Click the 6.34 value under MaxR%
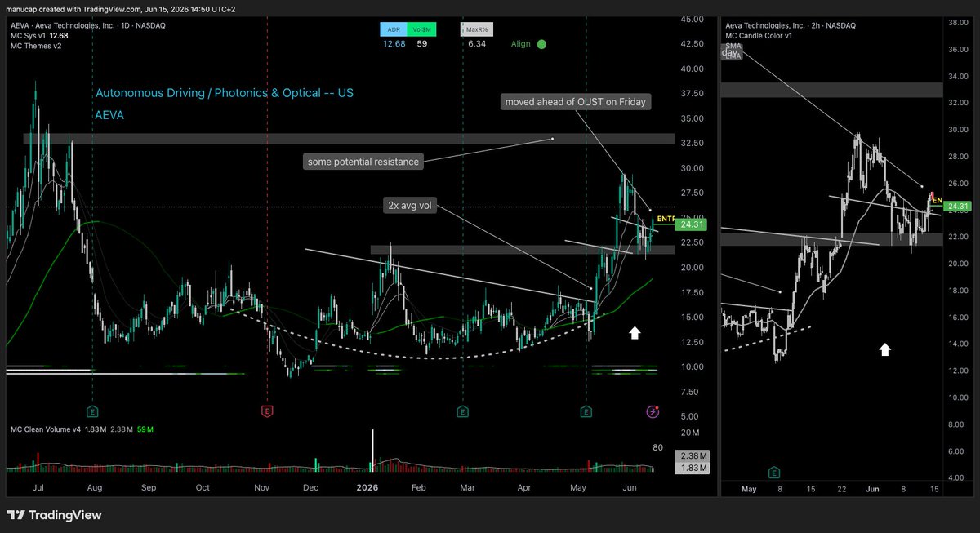 point(477,46)
